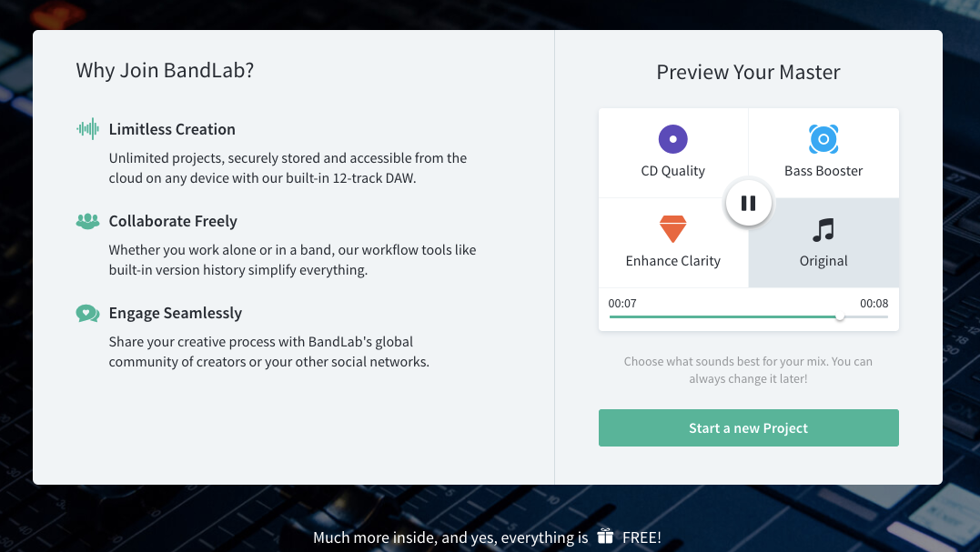This screenshot has height=552, width=980.
Task: Click the 00:08 total duration label
Action: pos(874,303)
